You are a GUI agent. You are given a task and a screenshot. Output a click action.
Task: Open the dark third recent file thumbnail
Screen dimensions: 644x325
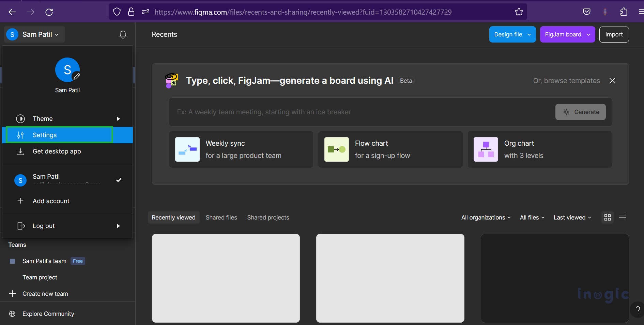coord(555,278)
